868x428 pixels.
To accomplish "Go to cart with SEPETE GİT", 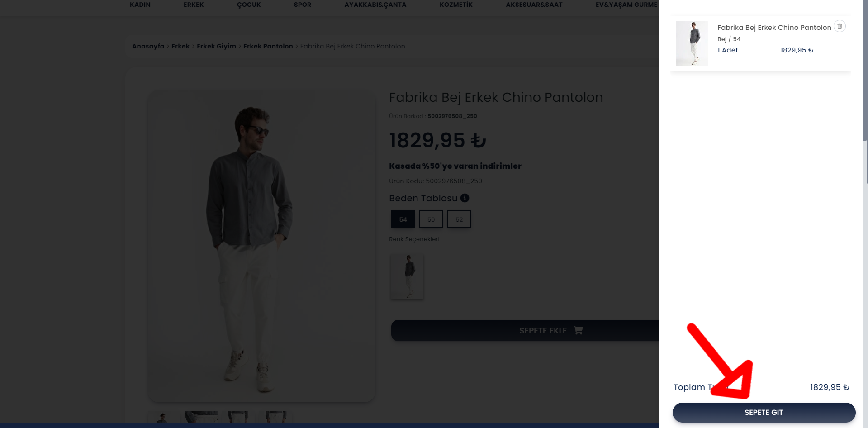I will (764, 413).
